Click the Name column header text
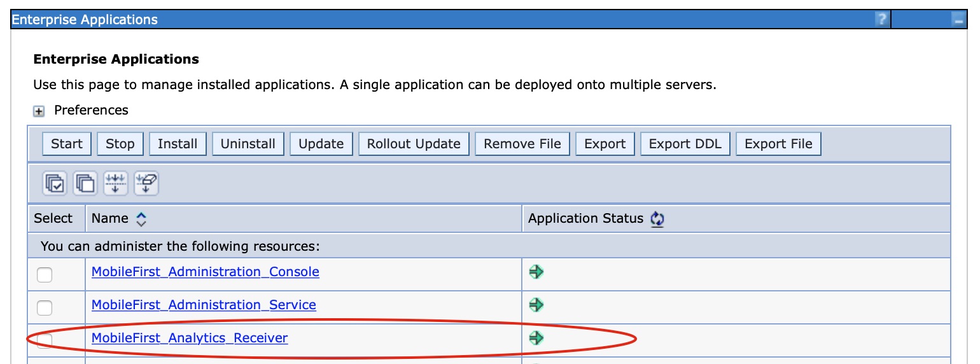 click(110, 218)
